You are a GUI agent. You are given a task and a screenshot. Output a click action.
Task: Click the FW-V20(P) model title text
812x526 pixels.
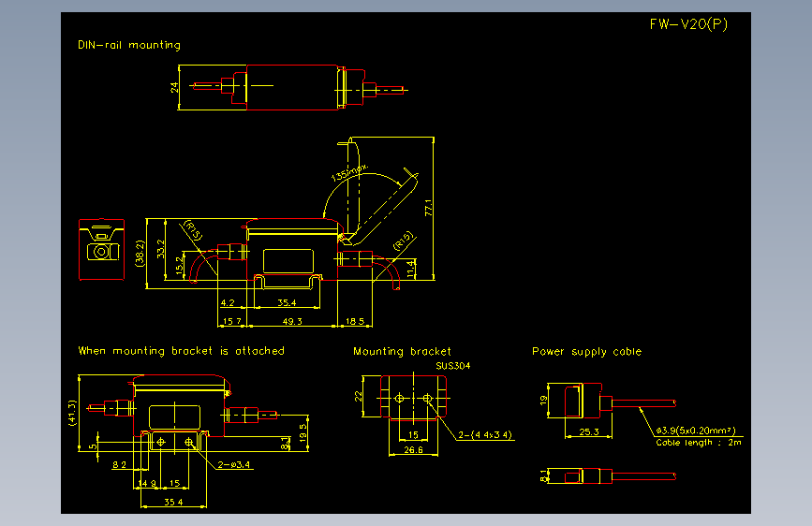coord(688,24)
